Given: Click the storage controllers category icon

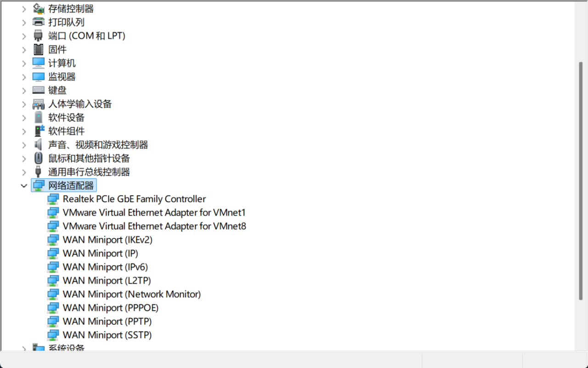Looking at the screenshot, I should coord(39,9).
